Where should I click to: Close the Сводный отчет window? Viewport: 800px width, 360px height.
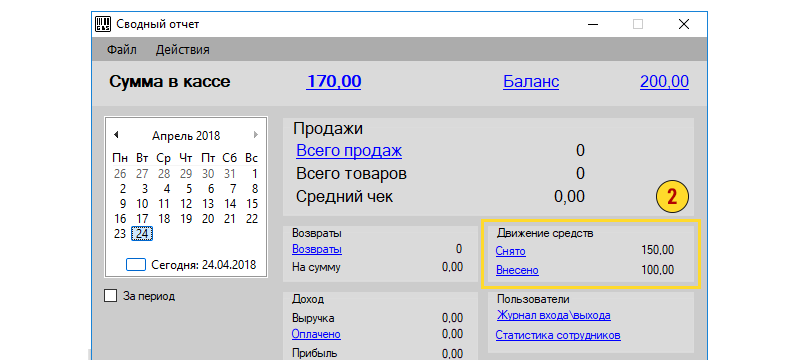pos(684,24)
